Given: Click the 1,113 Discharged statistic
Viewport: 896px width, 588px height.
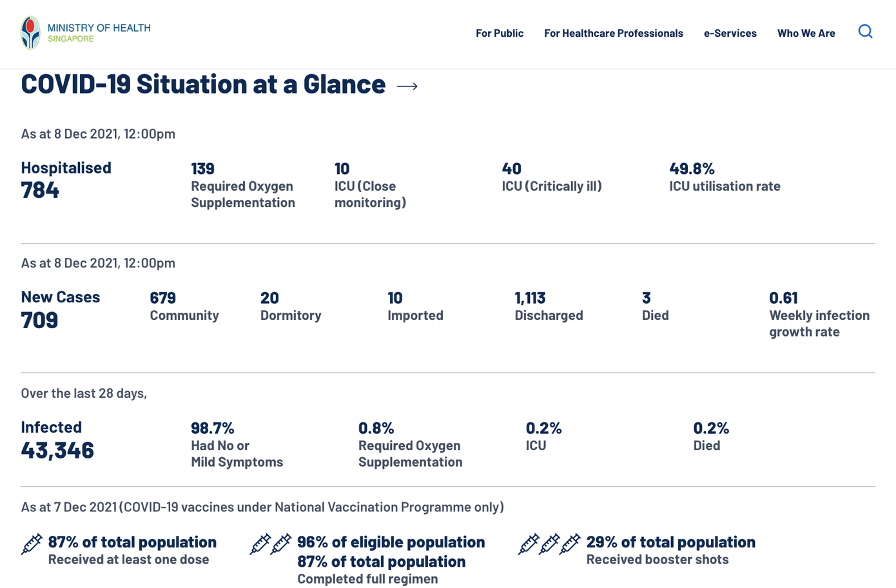Looking at the screenshot, I should [x=530, y=298].
